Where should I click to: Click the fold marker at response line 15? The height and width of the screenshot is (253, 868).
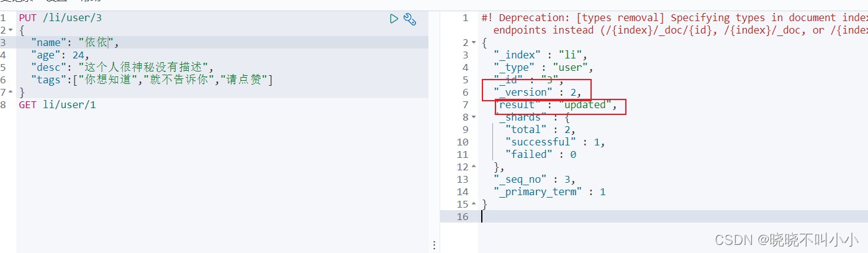coord(474,205)
